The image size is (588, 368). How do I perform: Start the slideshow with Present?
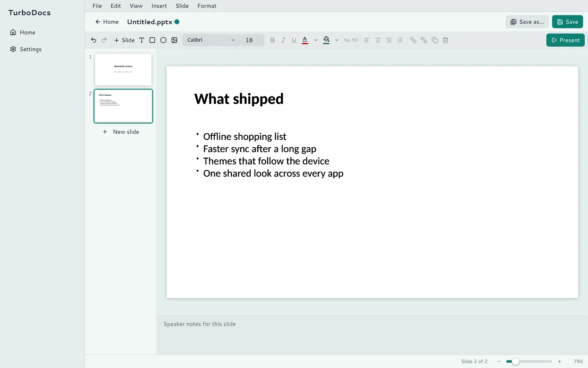(x=566, y=40)
